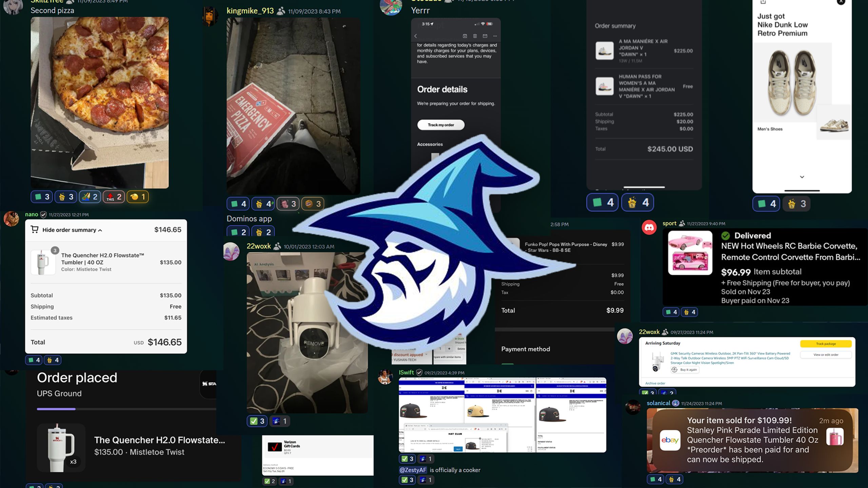
Task: Toggle the checkmark reaction under security camera photo
Action: [257, 421]
